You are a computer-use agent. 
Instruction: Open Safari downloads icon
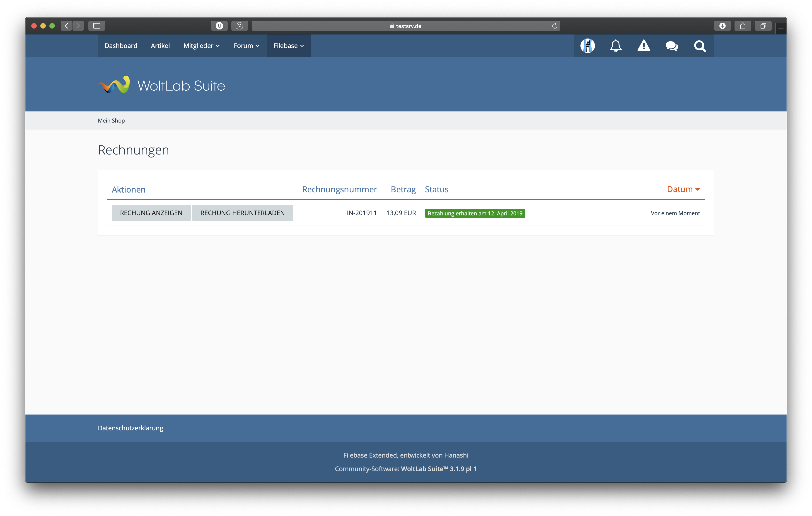pyautogui.click(x=722, y=26)
